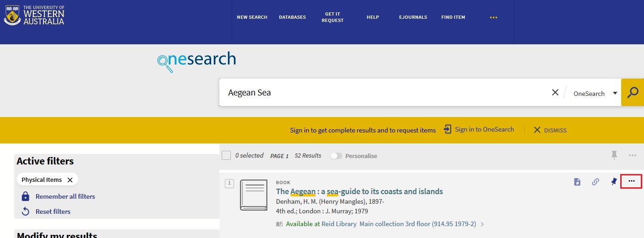Open the OneSearch scope dropdown

tap(595, 93)
